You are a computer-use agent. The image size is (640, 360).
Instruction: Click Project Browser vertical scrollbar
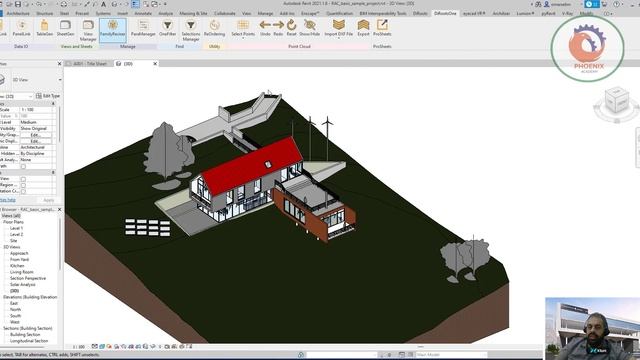coord(60,244)
